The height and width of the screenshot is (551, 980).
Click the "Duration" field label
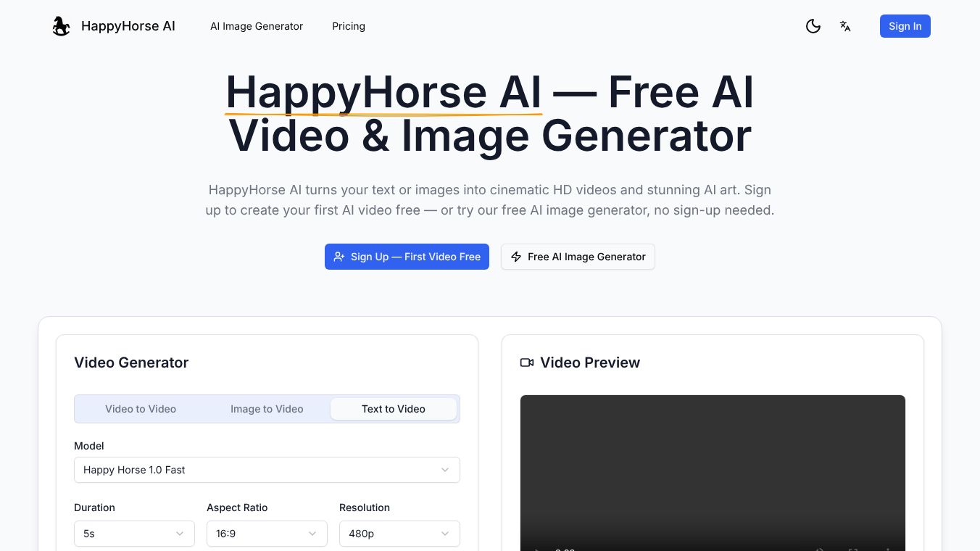point(94,507)
